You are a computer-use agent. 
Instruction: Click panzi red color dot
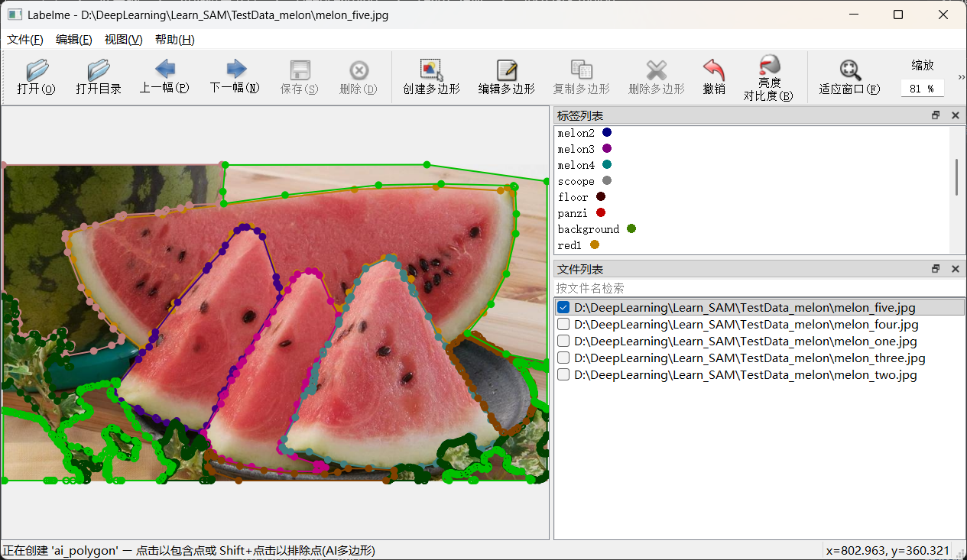[601, 212]
